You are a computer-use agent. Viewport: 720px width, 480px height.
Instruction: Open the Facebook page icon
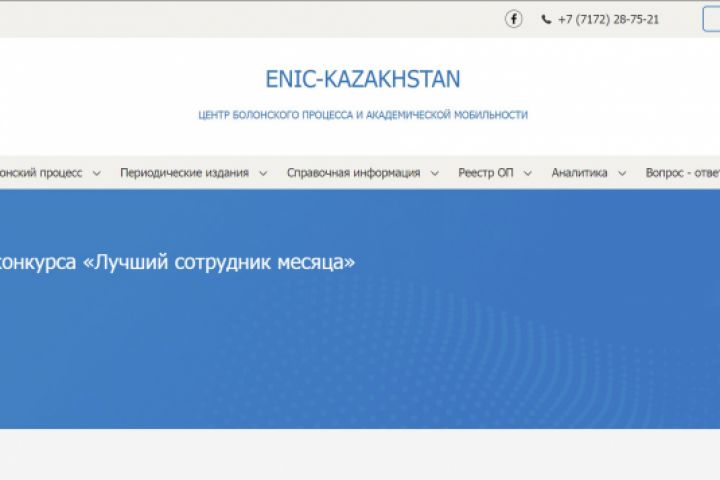coord(514,19)
